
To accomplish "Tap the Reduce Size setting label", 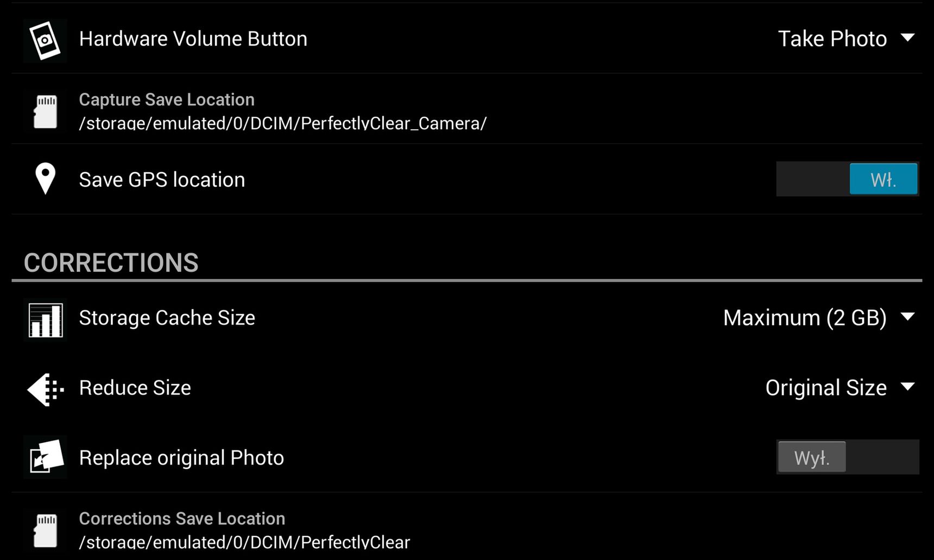I will pyautogui.click(x=135, y=388).
